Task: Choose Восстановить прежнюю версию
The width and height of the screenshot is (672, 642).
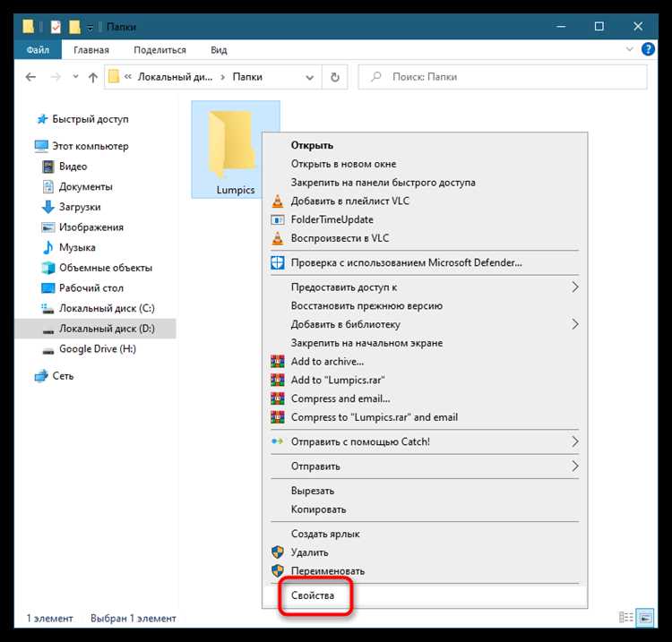Action: pos(425,306)
